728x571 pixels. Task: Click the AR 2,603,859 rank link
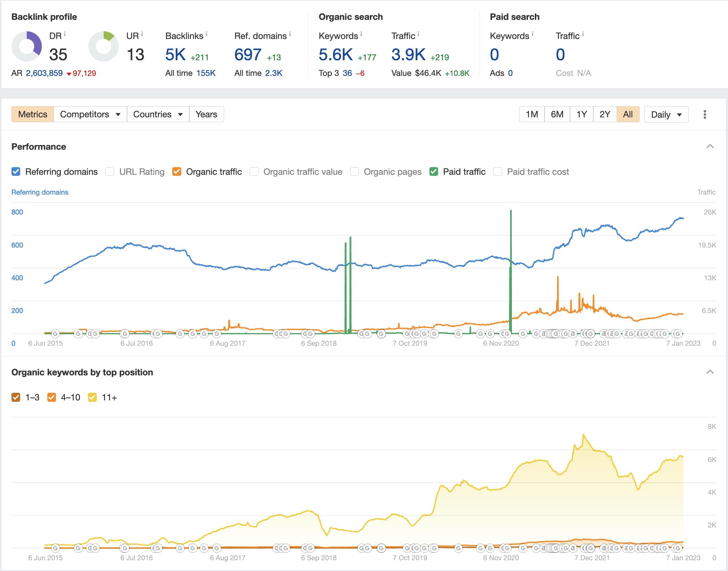(44, 73)
